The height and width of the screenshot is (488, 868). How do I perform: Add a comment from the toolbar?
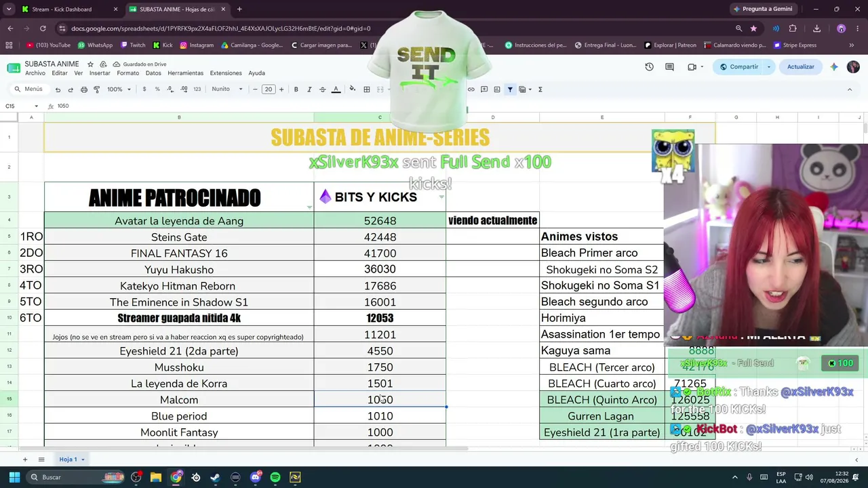[x=484, y=89]
